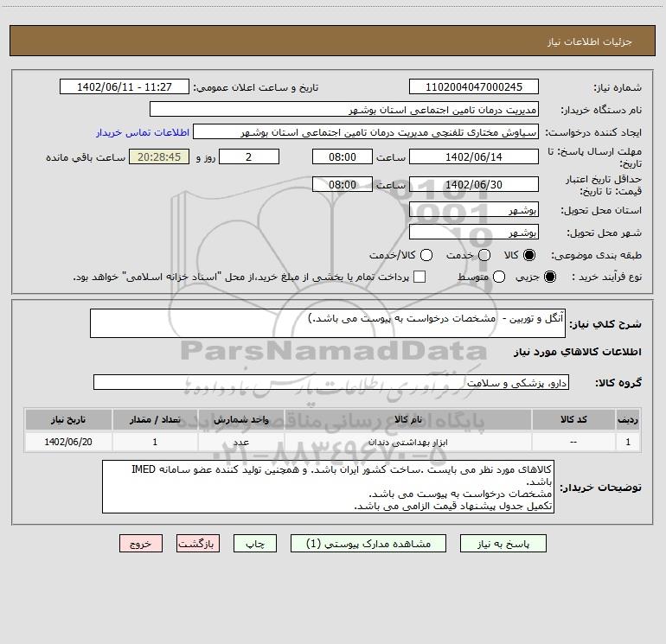Select the کالا radio button
Image resolution: width=666 pixels, height=644 pixels.
click(x=529, y=255)
